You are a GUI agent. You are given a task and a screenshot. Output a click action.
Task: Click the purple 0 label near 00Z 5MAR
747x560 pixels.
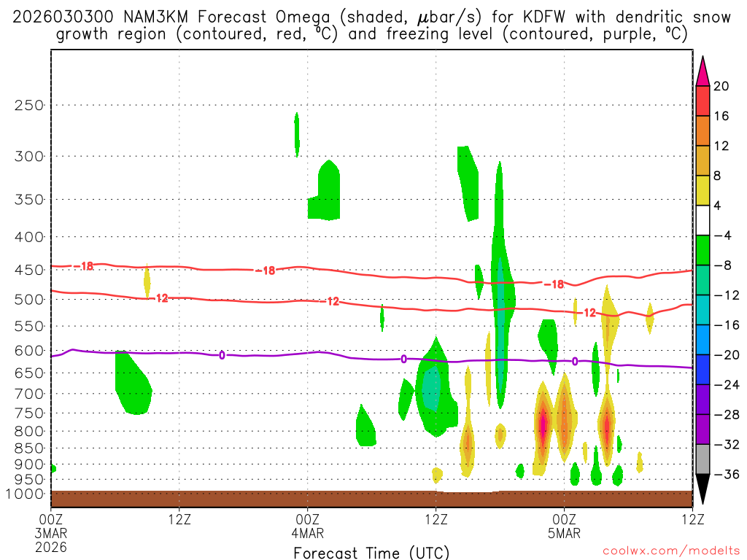(x=575, y=362)
